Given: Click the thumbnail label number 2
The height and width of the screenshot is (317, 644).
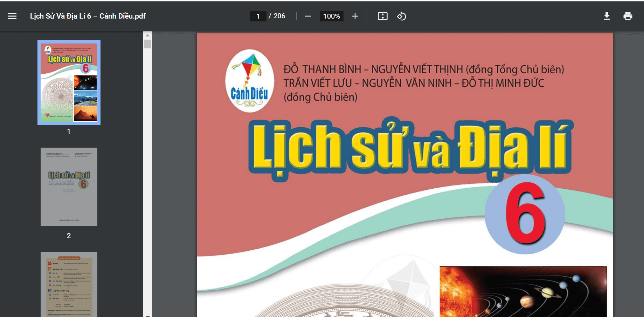Looking at the screenshot, I should point(69,236).
